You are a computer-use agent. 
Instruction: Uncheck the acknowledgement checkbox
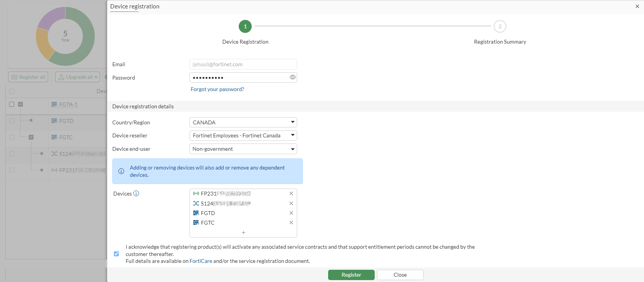click(117, 254)
